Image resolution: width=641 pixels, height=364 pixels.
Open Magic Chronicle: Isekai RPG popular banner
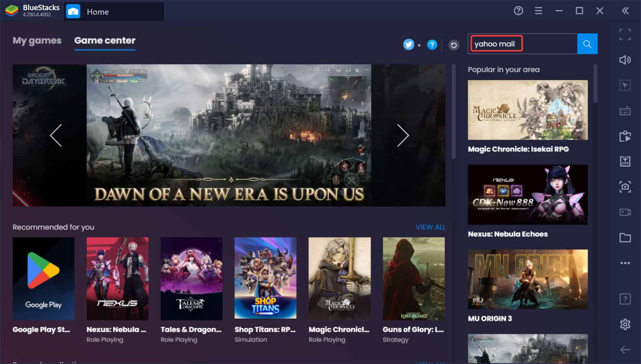(528, 110)
